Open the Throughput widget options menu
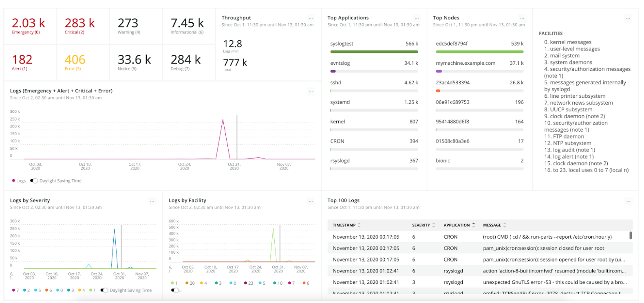Screen dimensions: 644x303 311,19
